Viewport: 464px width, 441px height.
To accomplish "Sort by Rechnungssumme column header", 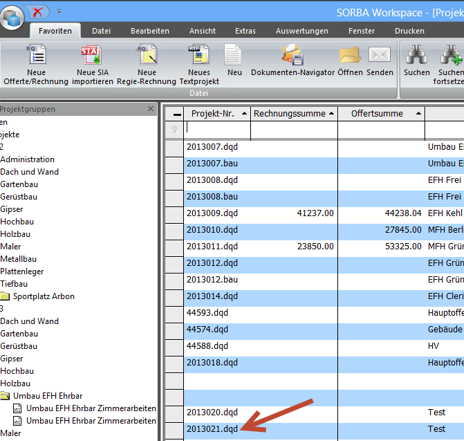I will coord(294,114).
